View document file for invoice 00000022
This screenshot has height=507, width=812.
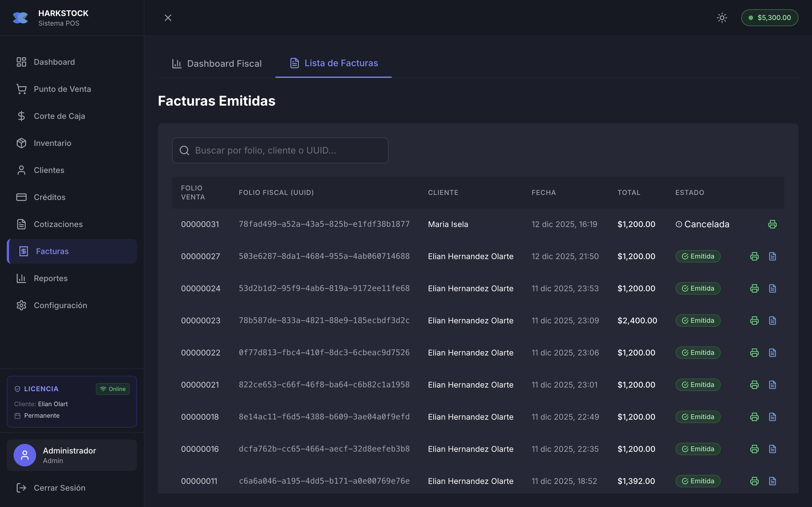point(772,352)
